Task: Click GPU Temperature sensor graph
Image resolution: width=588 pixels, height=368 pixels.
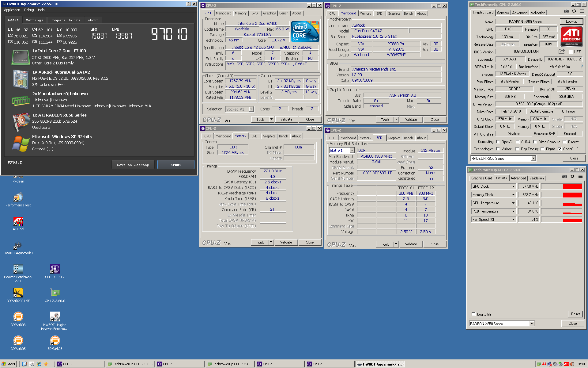Action: 561,203
